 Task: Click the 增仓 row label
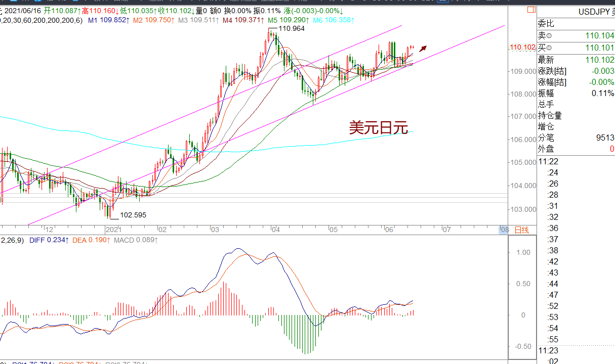tap(546, 126)
